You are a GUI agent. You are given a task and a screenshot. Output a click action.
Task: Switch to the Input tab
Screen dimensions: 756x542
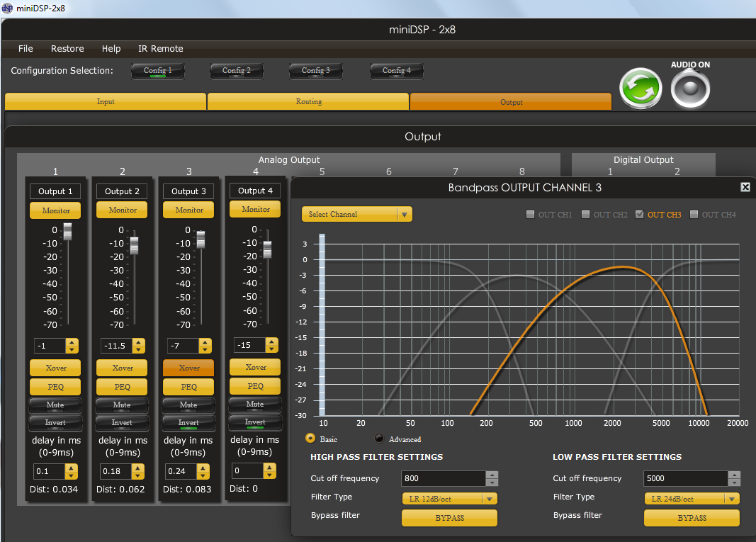pos(106,102)
